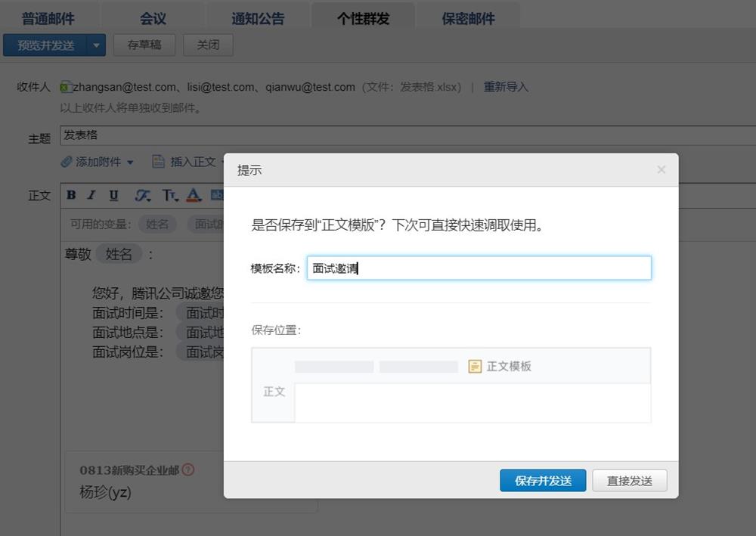Focus the 模板名称 input field
756x536 pixels.
click(479, 268)
